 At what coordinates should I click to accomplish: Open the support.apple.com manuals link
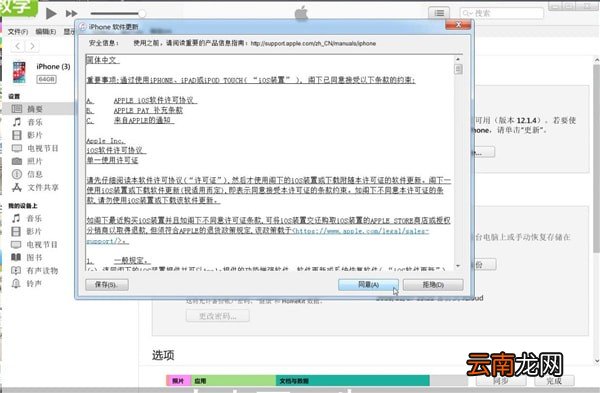[x=313, y=44]
